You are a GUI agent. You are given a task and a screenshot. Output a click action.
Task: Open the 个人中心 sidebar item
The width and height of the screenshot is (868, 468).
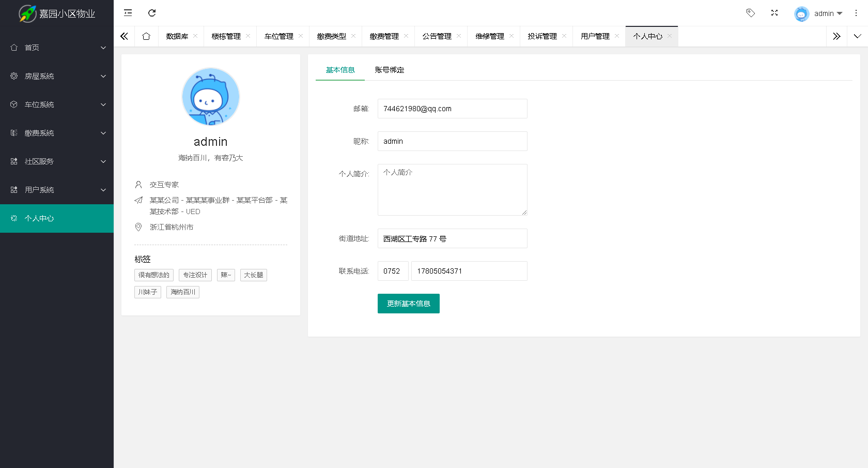[39, 218]
